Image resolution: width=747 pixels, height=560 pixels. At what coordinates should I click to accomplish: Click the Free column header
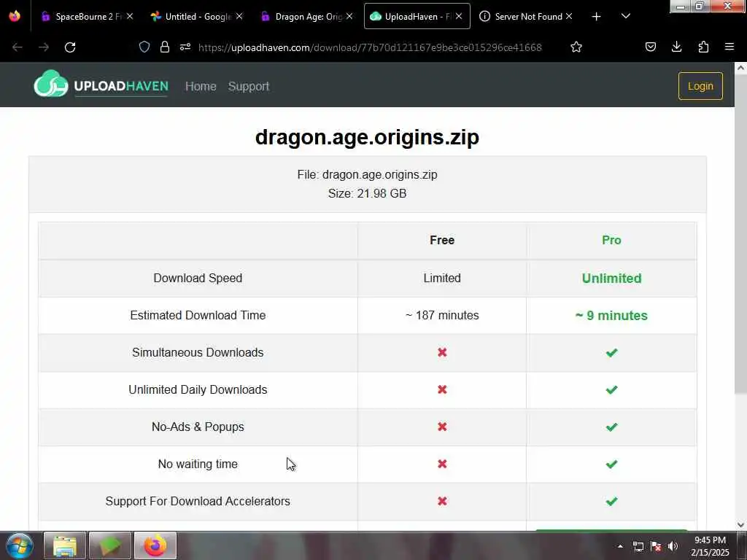coord(442,240)
